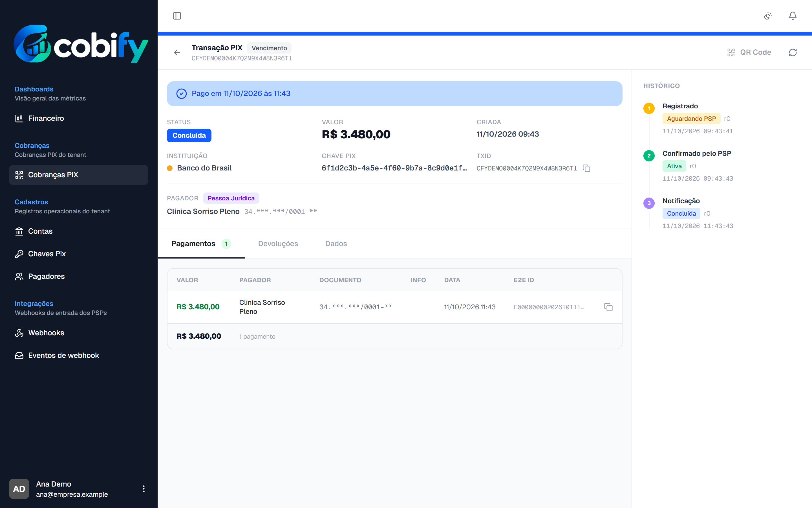Viewport: 812px width, 508px height.
Task: Copy the TXID value
Action: [x=586, y=168]
